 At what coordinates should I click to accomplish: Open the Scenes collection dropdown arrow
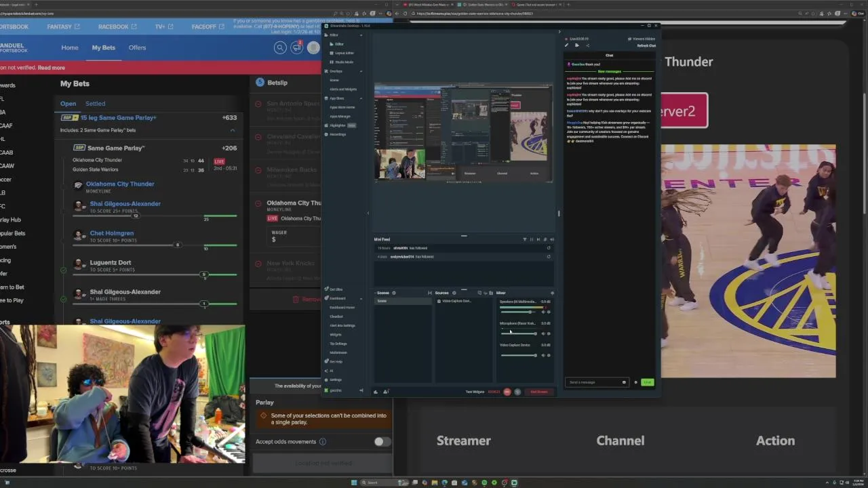(x=375, y=293)
